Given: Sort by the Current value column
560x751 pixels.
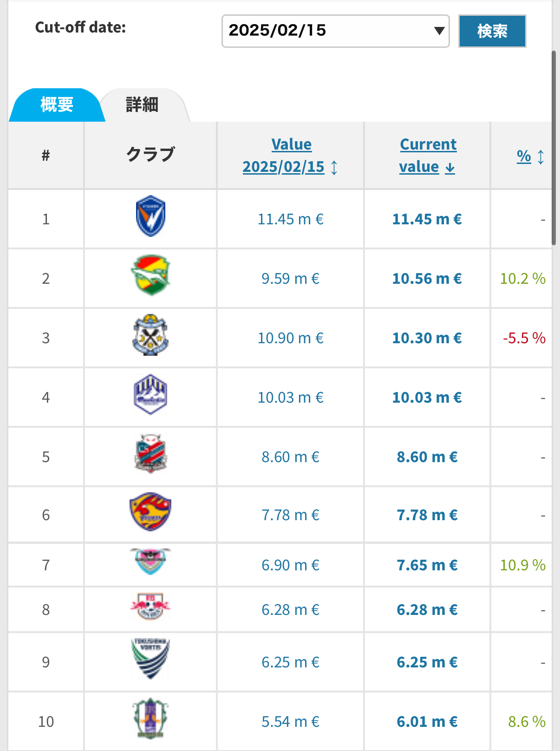Looking at the screenshot, I should pos(428,156).
